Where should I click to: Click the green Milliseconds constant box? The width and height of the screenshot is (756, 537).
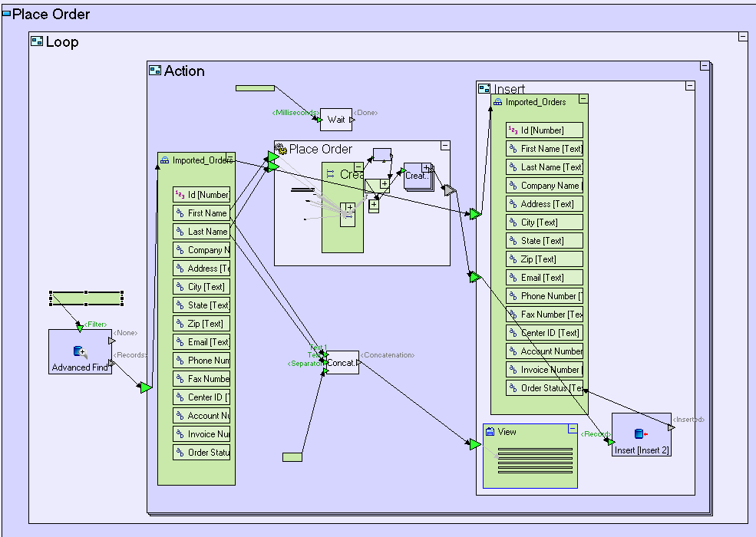click(255, 88)
